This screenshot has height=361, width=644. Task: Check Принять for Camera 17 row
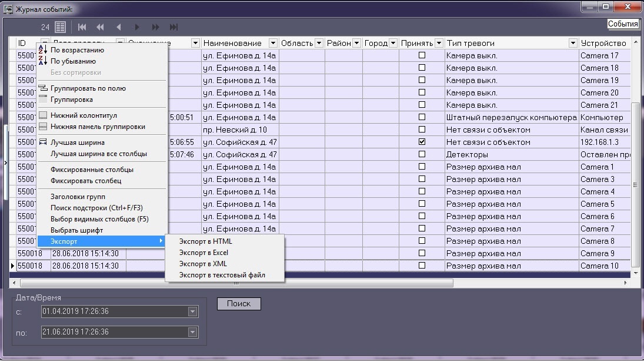422,55
